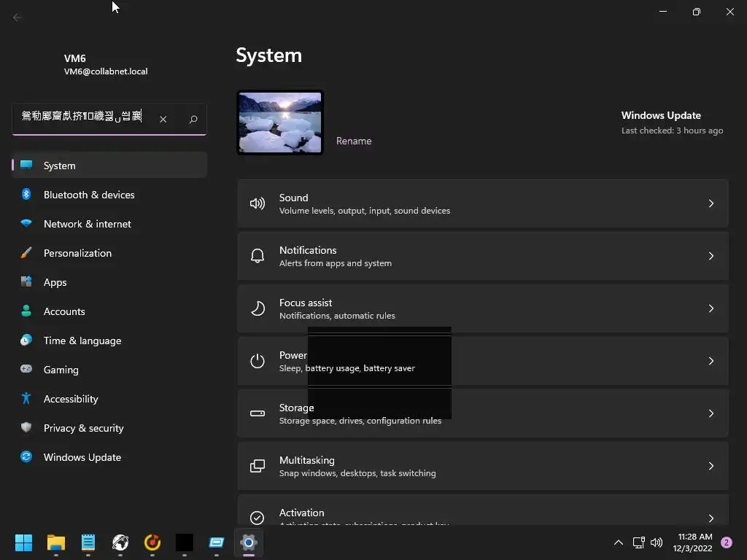Click the Settings gear in taskbar
Viewport: 747px width, 560px height.
(x=249, y=542)
